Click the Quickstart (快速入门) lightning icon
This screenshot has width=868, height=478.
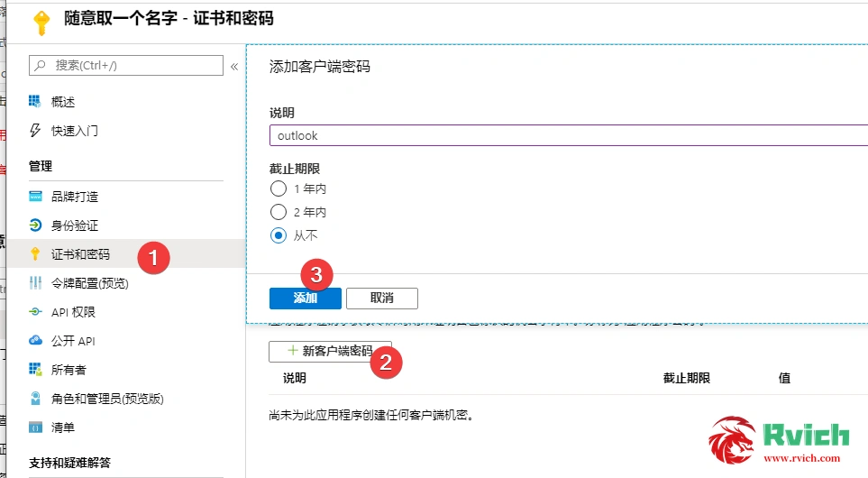pyautogui.click(x=35, y=130)
